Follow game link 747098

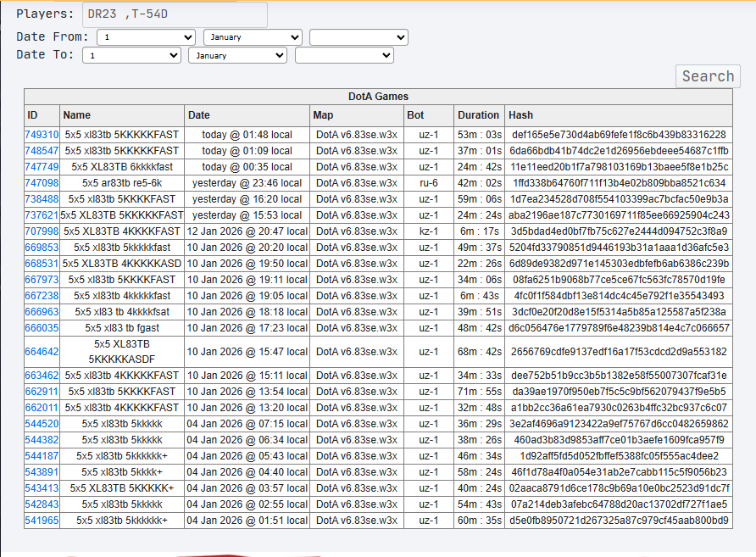tap(42, 183)
